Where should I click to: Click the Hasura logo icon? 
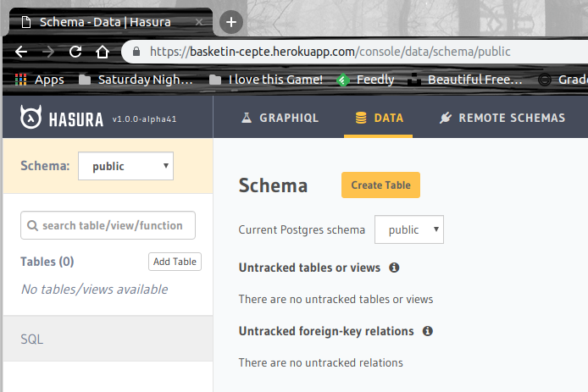(32, 118)
